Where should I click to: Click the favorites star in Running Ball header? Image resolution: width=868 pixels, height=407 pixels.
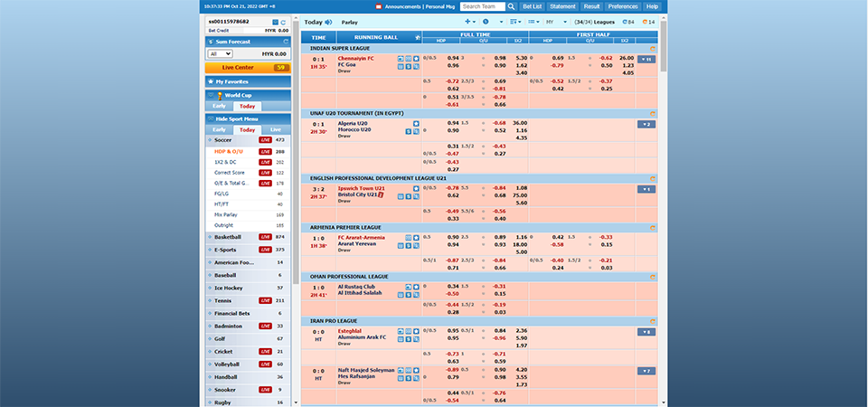point(418,38)
